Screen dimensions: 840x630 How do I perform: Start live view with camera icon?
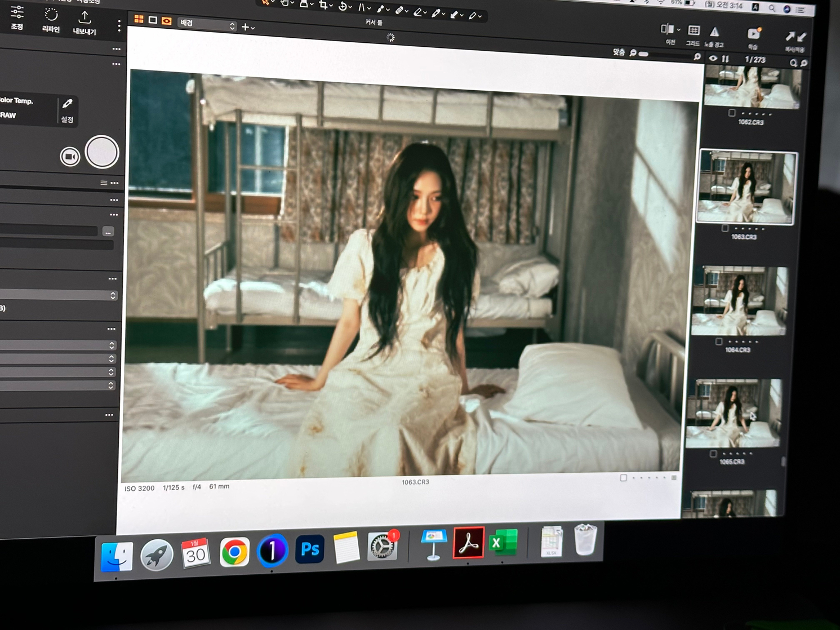(70, 156)
